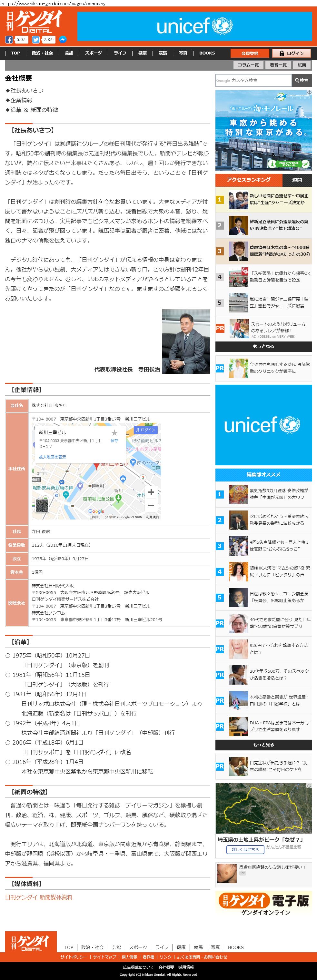Click footer サイトマップ link
Viewport: 317px width, 980px height.
pos(105,957)
